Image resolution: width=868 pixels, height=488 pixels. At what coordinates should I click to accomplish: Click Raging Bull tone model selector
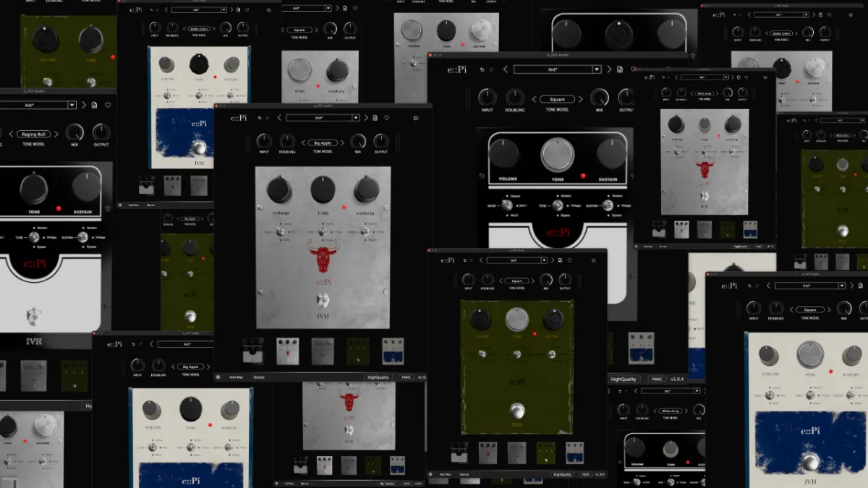click(33, 134)
